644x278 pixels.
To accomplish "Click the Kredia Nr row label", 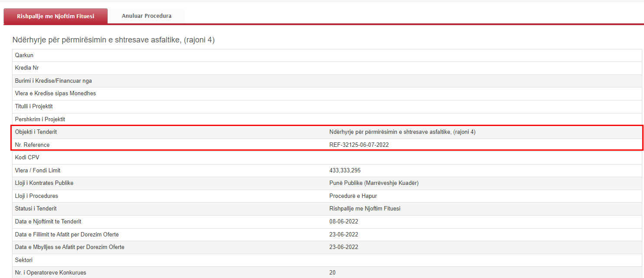I will tap(27, 68).
